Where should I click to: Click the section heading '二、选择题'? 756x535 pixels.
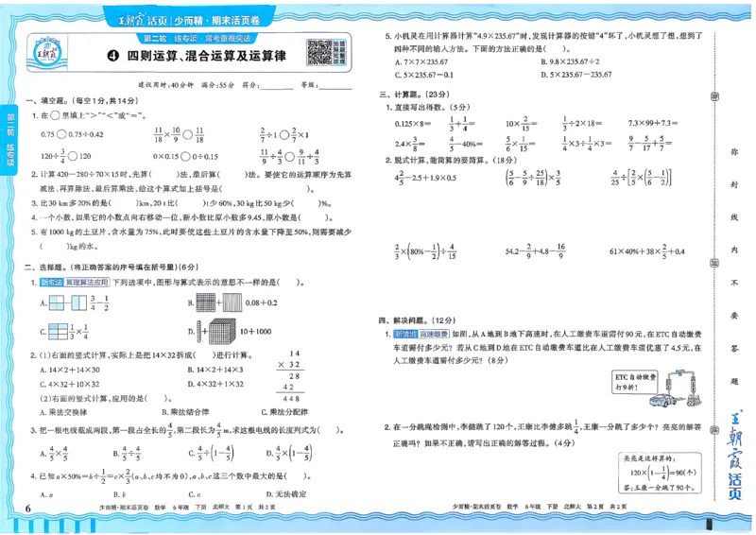[x=47, y=267]
